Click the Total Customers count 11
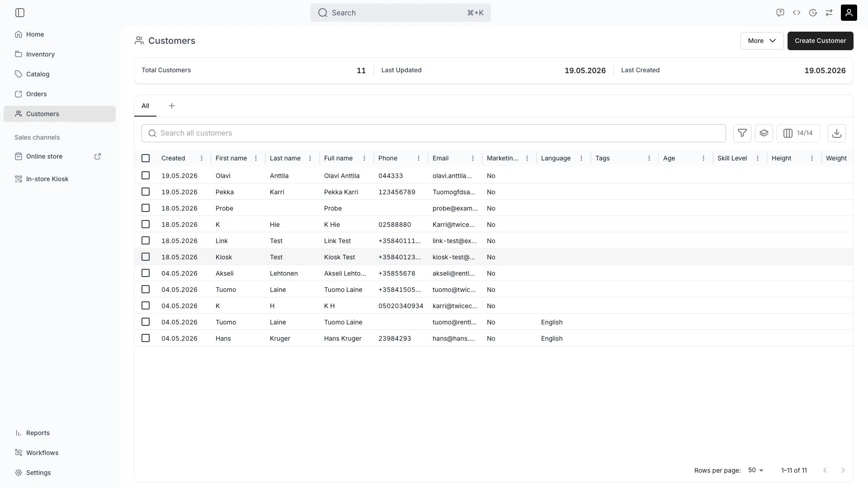This screenshot has width=868, height=488. pyautogui.click(x=361, y=70)
